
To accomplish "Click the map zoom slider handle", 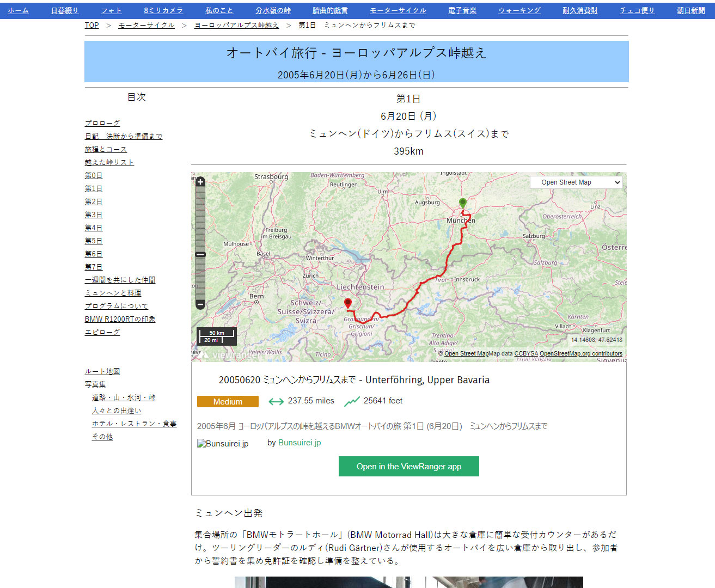I will coord(200,254).
